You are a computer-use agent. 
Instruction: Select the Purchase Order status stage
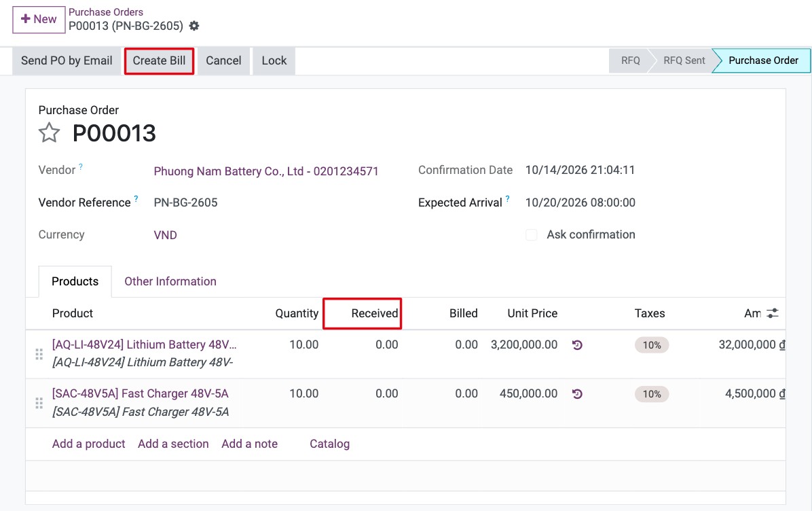763,60
